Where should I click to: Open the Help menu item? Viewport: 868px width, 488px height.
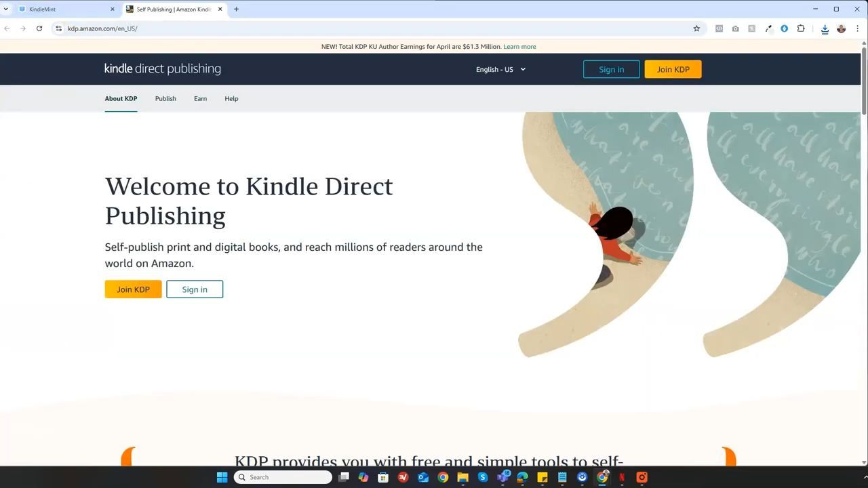point(231,99)
